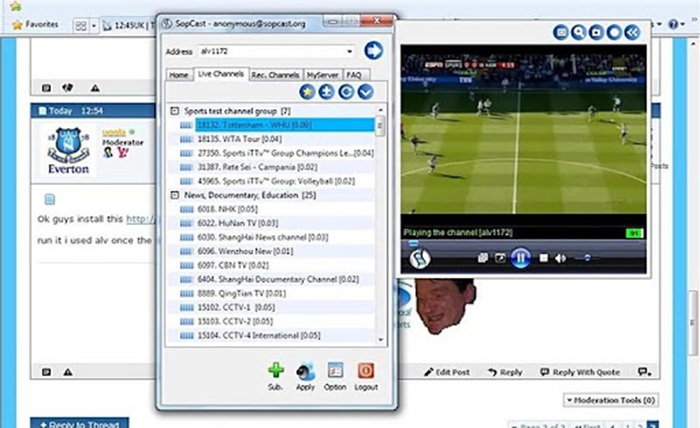The image size is (700, 428).
Task: Mute audio via the speaker icon
Action: (x=560, y=258)
